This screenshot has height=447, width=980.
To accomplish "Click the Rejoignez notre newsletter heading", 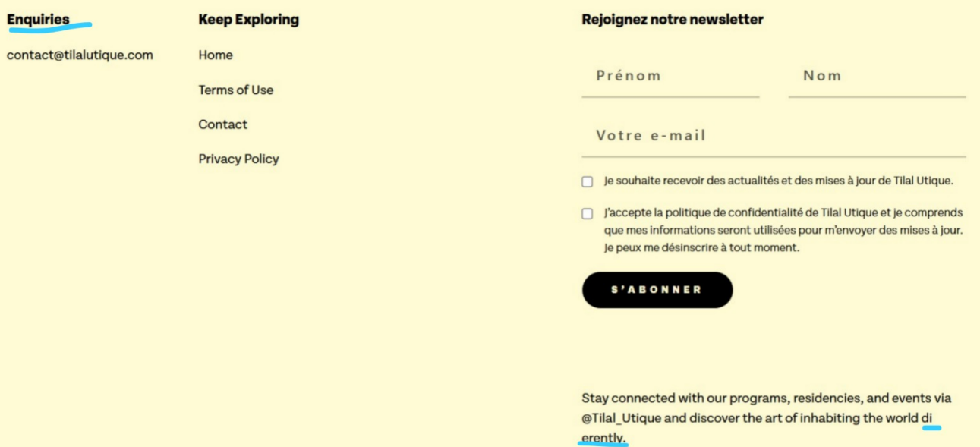I will (x=672, y=20).
